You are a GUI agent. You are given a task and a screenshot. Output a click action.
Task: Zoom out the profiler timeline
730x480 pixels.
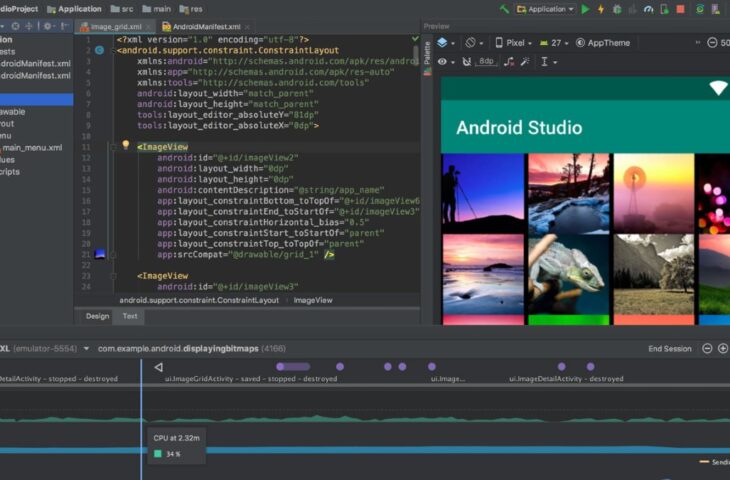point(707,348)
